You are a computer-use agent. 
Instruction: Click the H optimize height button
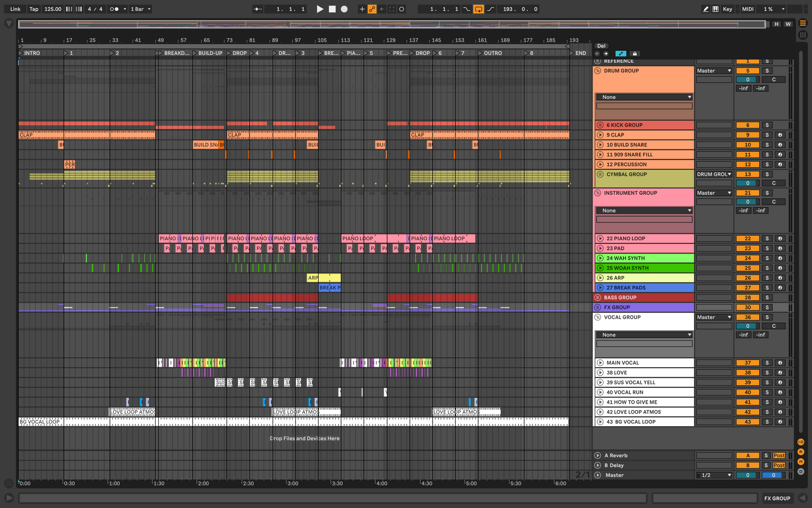click(776, 24)
